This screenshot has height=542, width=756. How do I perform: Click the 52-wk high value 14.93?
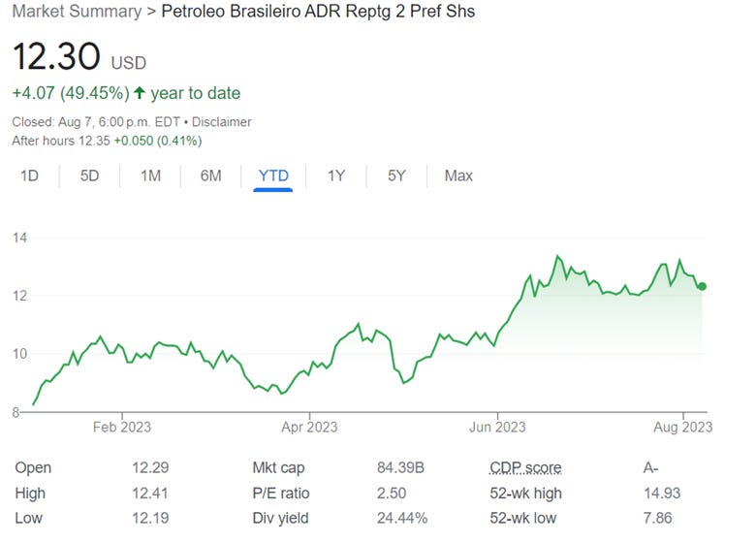(x=662, y=494)
